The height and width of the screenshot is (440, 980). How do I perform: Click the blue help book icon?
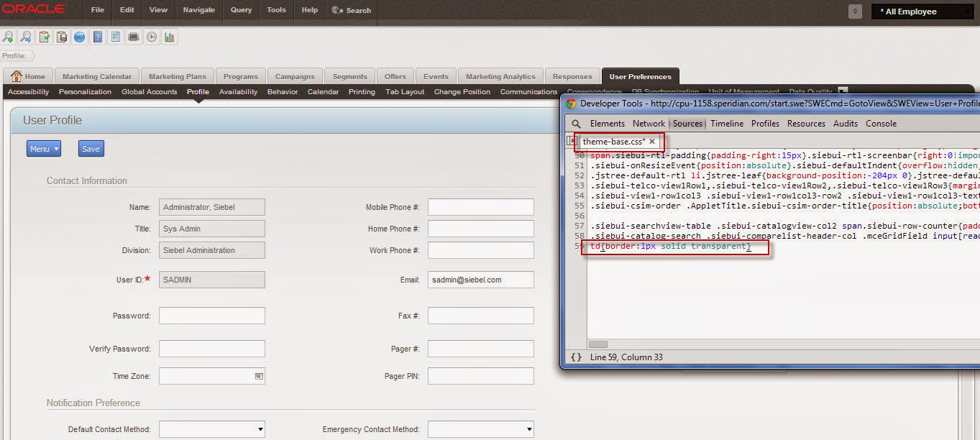pos(98,37)
